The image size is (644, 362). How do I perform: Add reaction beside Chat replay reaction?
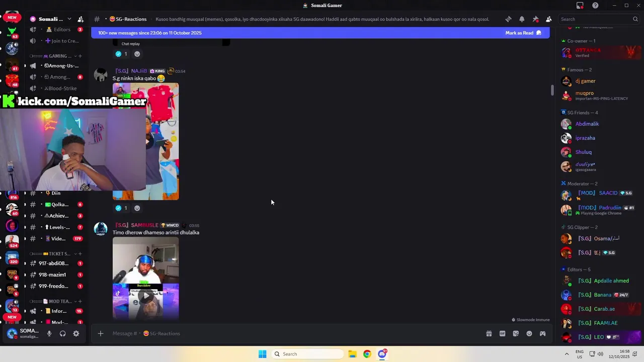[x=137, y=54]
